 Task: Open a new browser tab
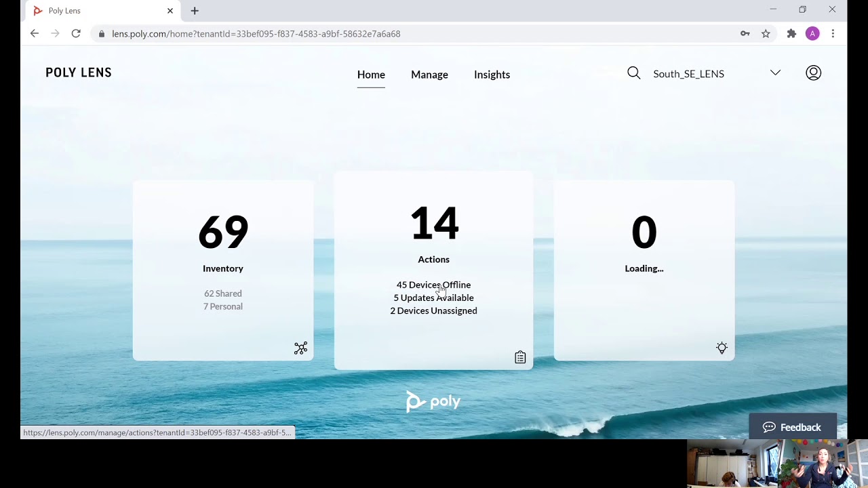[195, 11]
